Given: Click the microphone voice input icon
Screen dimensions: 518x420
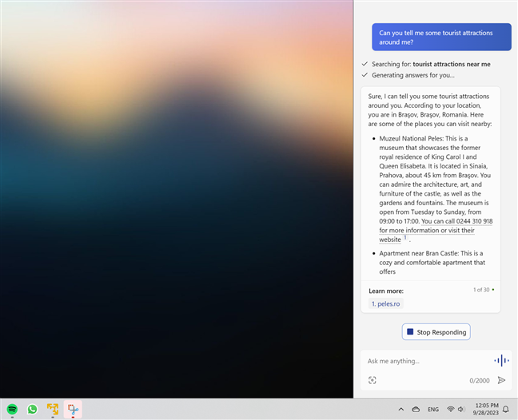Looking at the screenshot, I should tap(501, 361).
